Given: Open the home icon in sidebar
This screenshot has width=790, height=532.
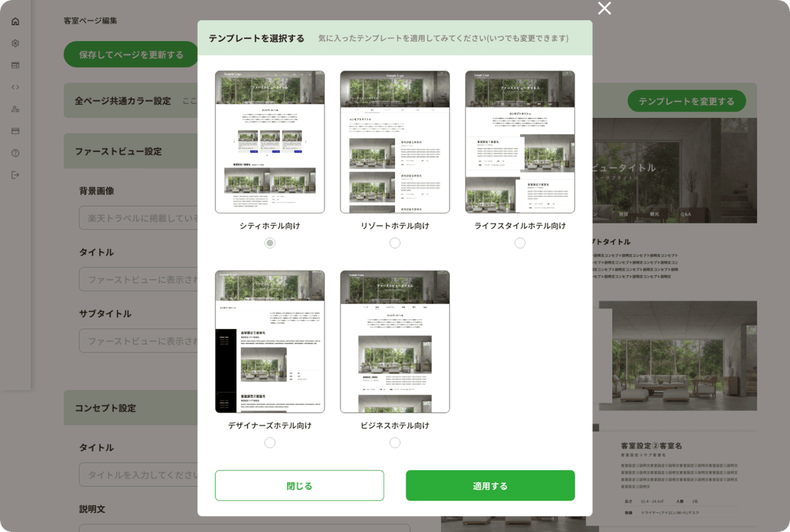Looking at the screenshot, I should point(15,21).
